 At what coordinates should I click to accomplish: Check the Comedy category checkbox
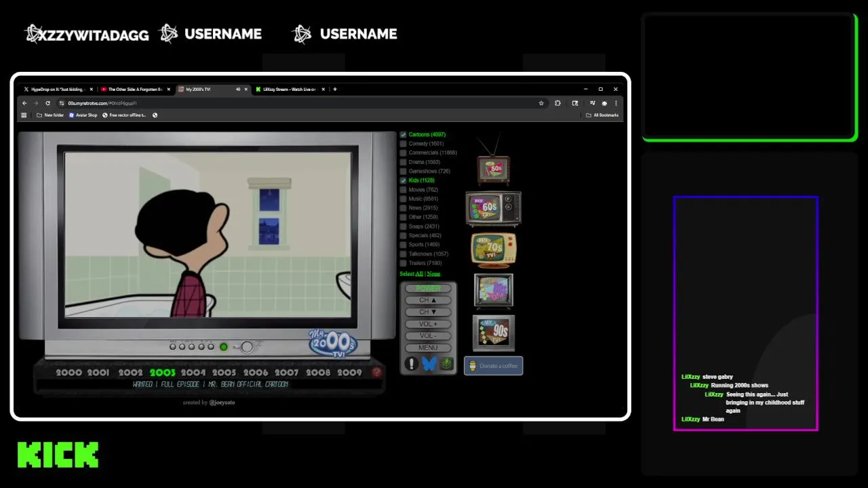coord(403,144)
